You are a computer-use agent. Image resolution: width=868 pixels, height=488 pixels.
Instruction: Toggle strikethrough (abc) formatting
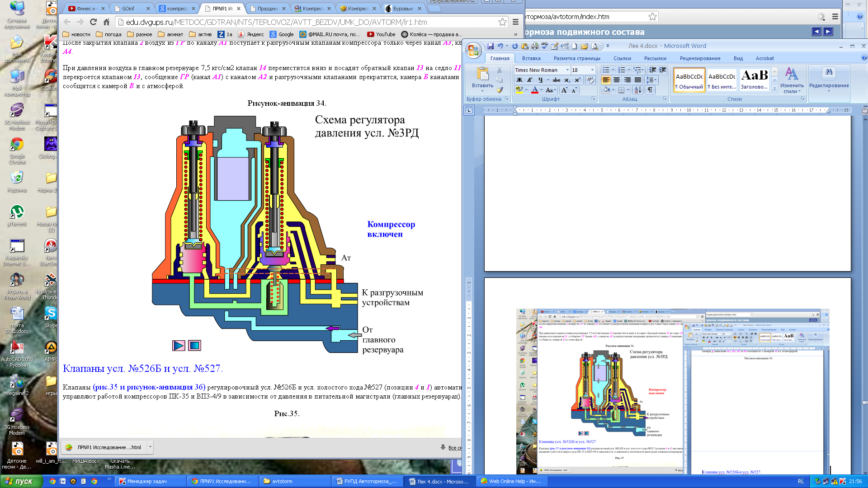tap(557, 80)
